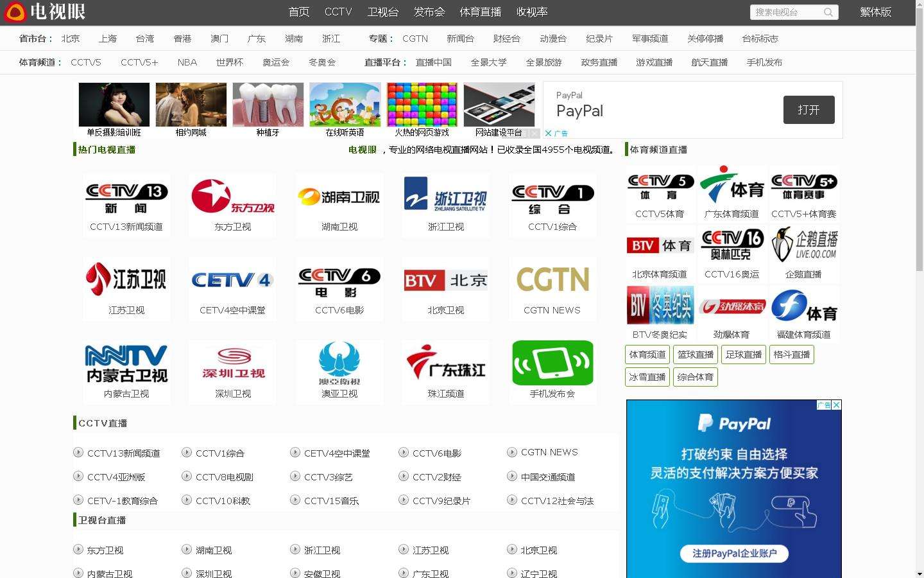Image resolution: width=924 pixels, height=578 pixels.
Task: Switch to 繁体版 traditional Chinese
Action: click(876, 12)
